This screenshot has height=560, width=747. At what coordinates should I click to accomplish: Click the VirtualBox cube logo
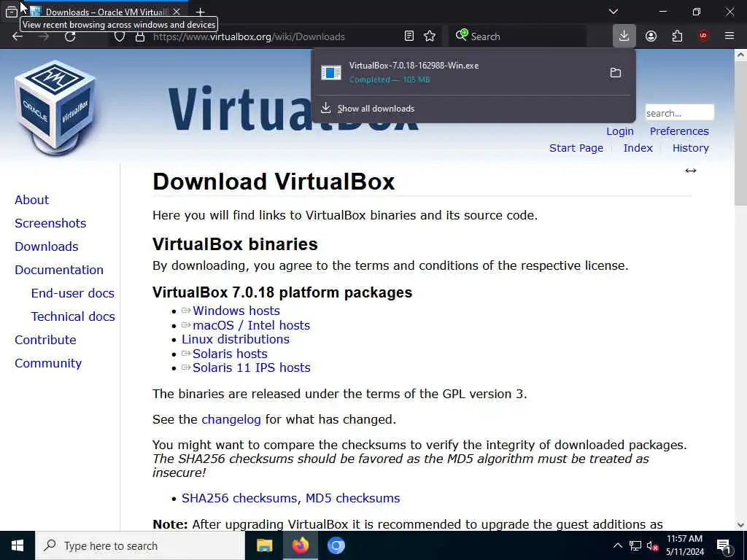[55, 108]
